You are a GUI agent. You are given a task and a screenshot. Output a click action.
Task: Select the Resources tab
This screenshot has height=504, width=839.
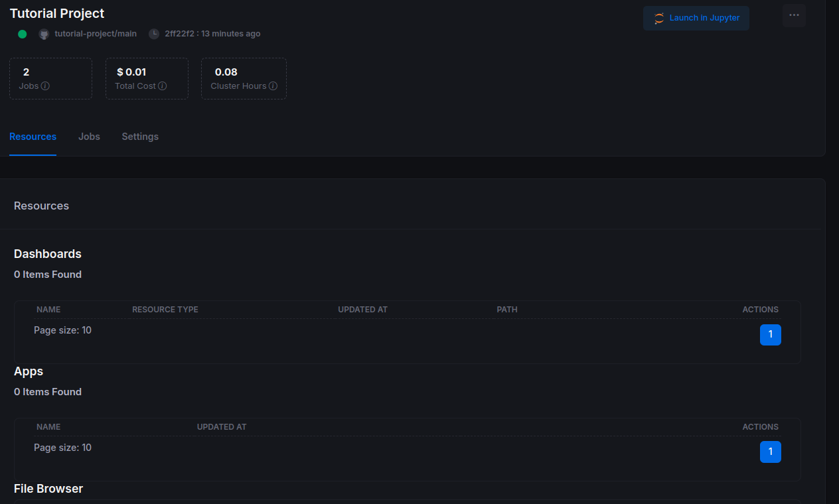pyautogui.click(x=33, y=137)
